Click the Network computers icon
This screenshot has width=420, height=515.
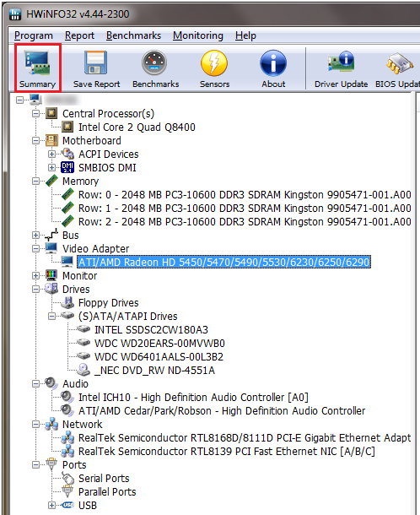51,424
